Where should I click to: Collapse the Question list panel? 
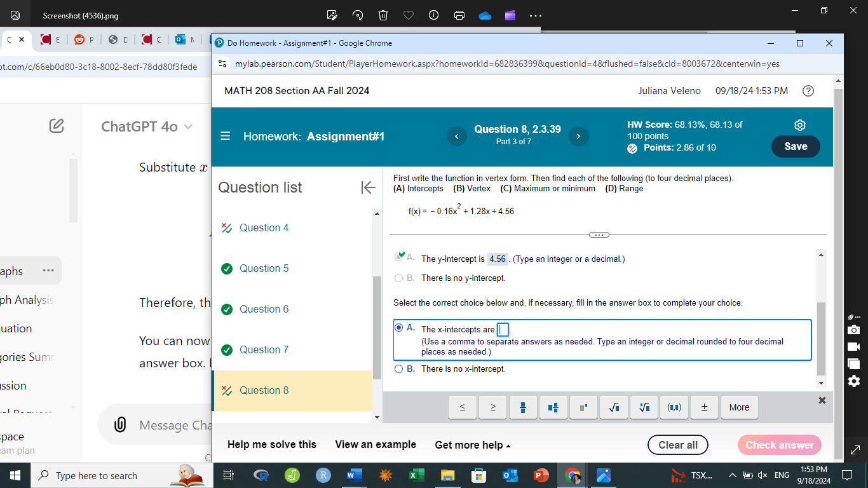(x=368, y=187)
